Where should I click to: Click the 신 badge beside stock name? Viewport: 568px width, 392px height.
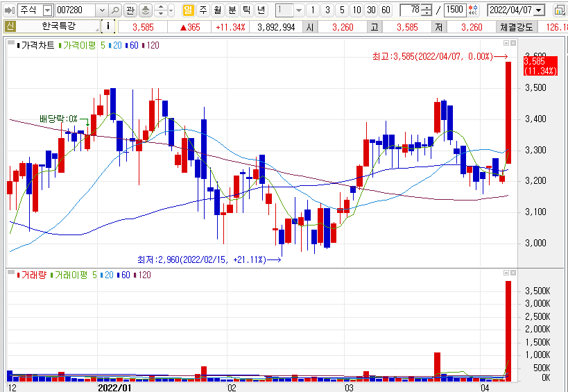point(10,26)
